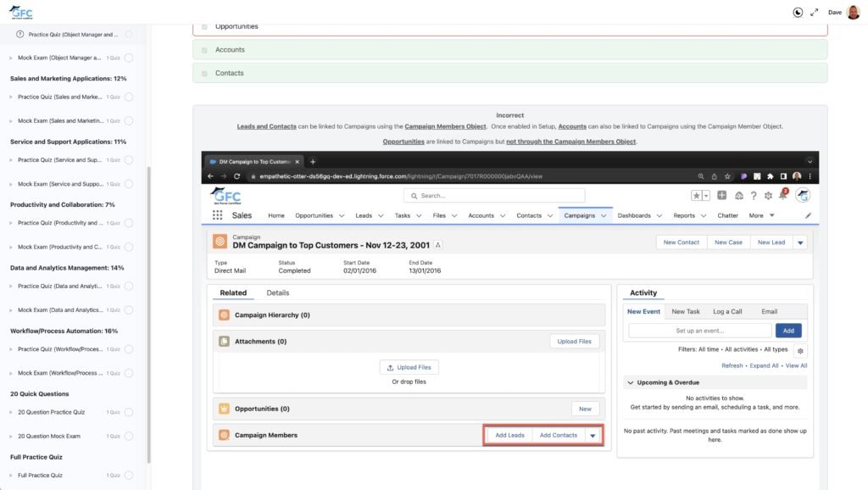Viewport: 868px width, 490px height.
Task: Click the New Lead button
Action: 771,242
